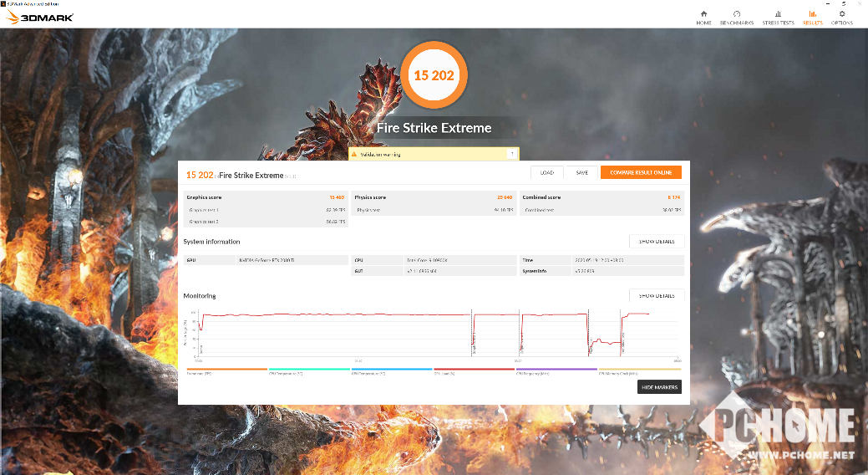Select the Results tab

pos(813,18)
